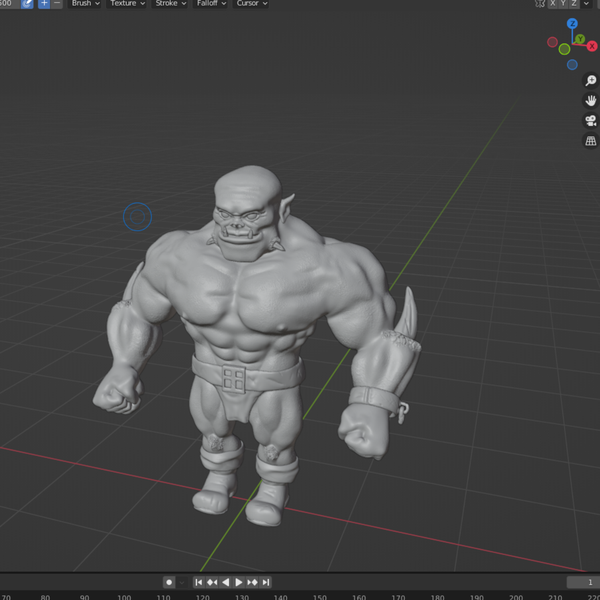Image resolution: width=600 pixels, height=600 pixels.
Task: Switch perspective/orthographic with the grid icon
Action: (x=590, y=140)
